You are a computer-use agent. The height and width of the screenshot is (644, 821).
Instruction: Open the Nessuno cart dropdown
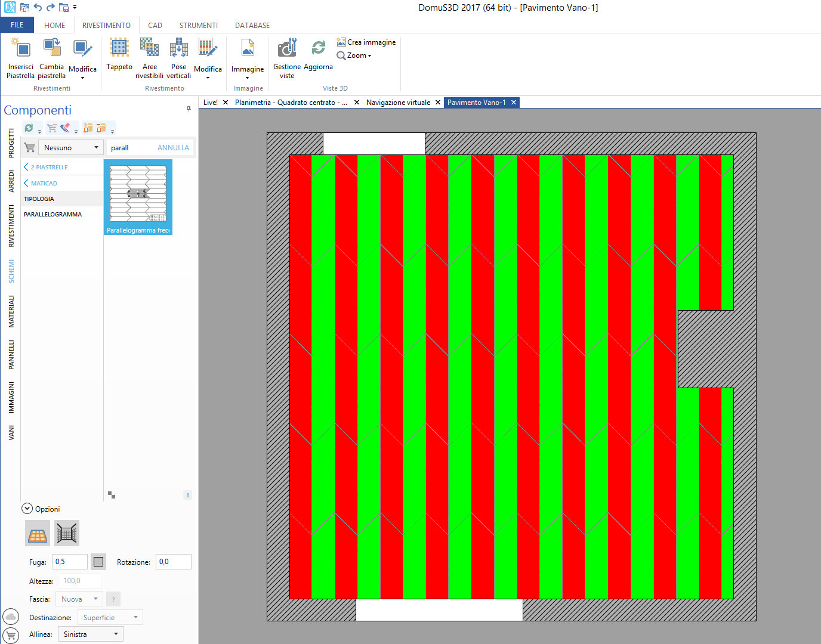tap(70, 147)
